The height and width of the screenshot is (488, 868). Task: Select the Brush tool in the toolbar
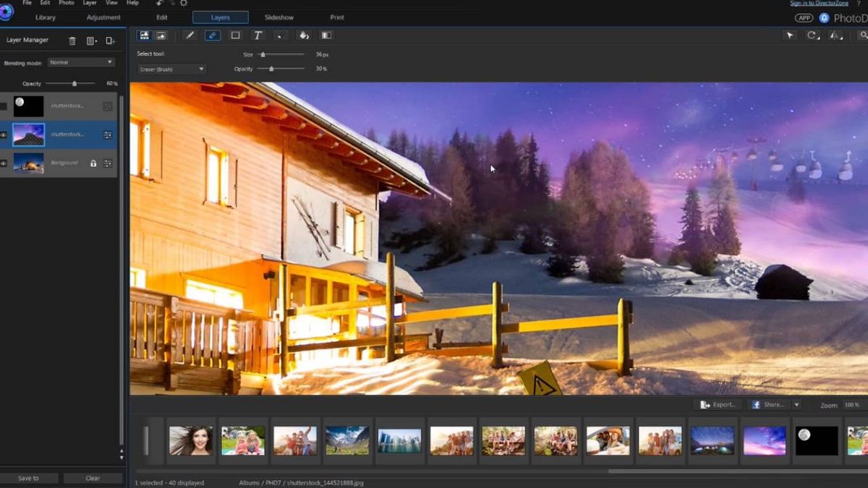190,35
